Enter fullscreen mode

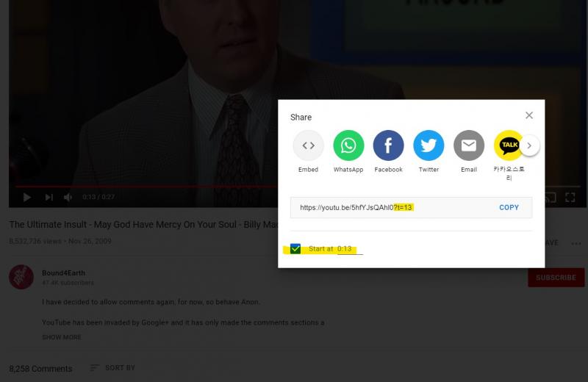(570, 197)
